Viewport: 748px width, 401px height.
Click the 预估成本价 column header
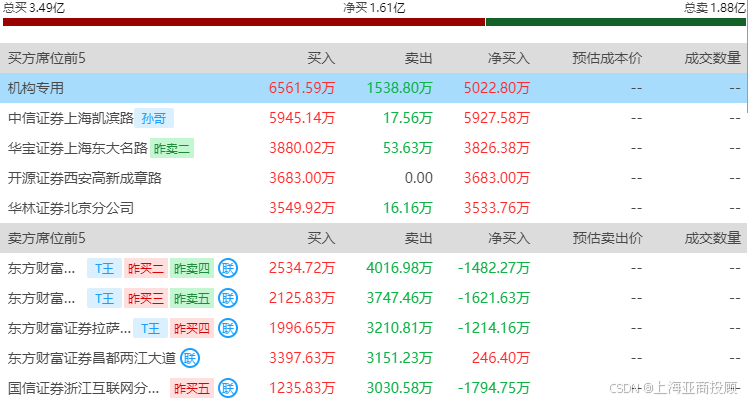(x=607, y=58)
